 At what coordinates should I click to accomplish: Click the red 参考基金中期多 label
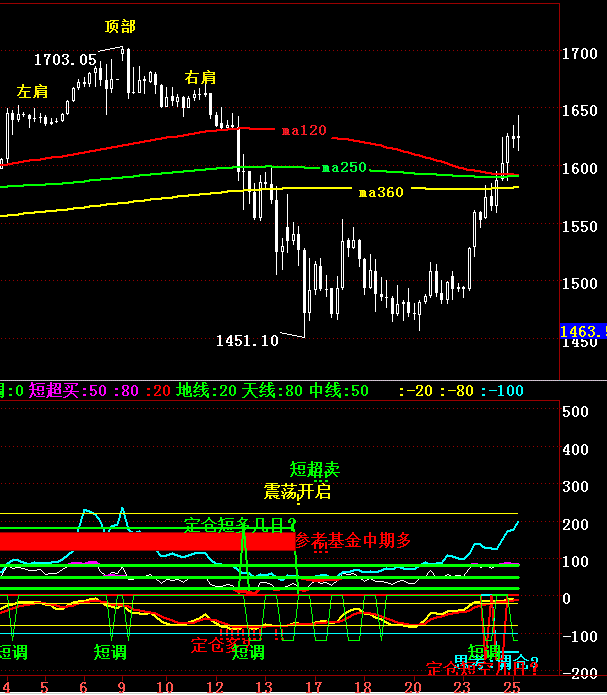point(353,540)
